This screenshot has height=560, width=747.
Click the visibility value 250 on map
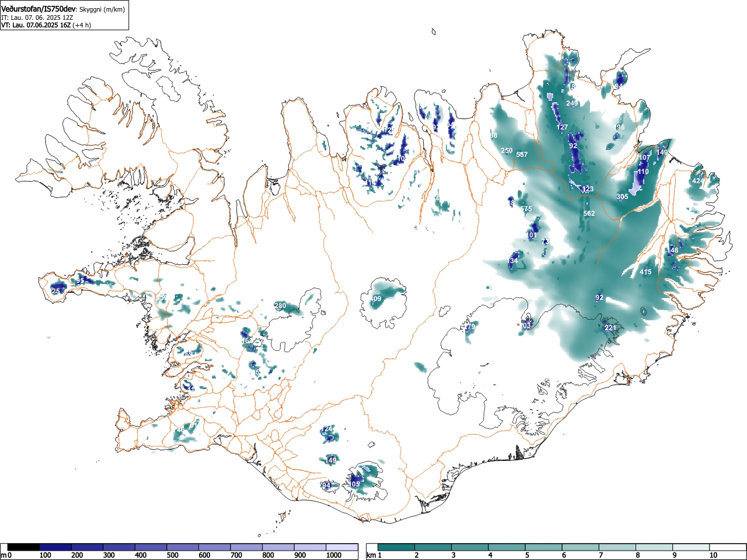[507, 150]
